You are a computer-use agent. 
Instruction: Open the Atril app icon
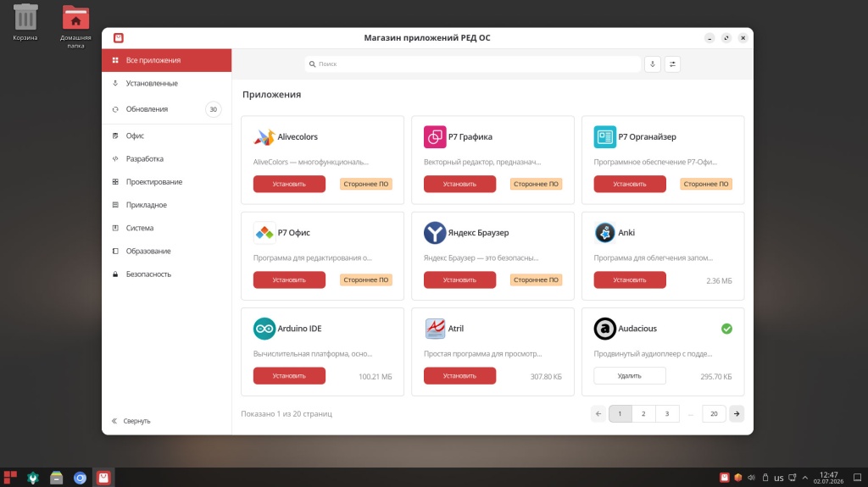[x=435, y=328]
